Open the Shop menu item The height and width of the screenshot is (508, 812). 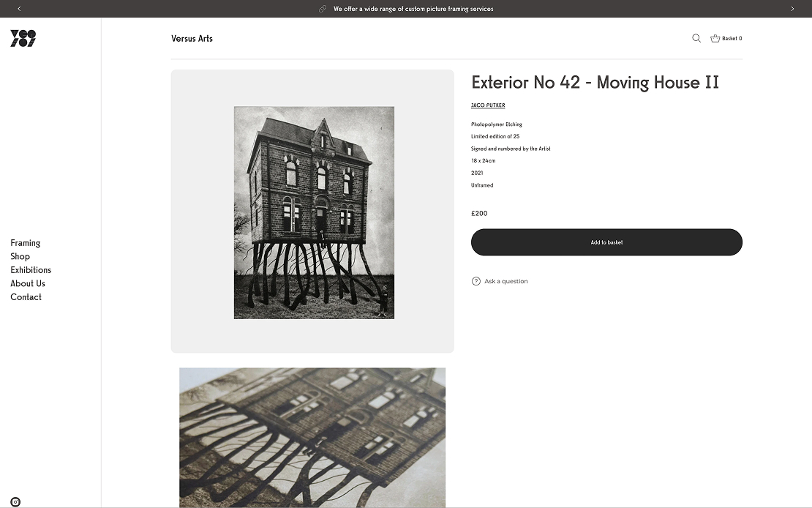pos(20,257)
